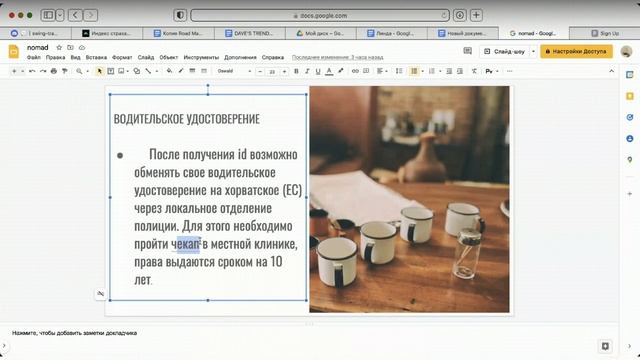Add a new slide with the plus icon
The image size is (640, 360).
tap(14, 71)
